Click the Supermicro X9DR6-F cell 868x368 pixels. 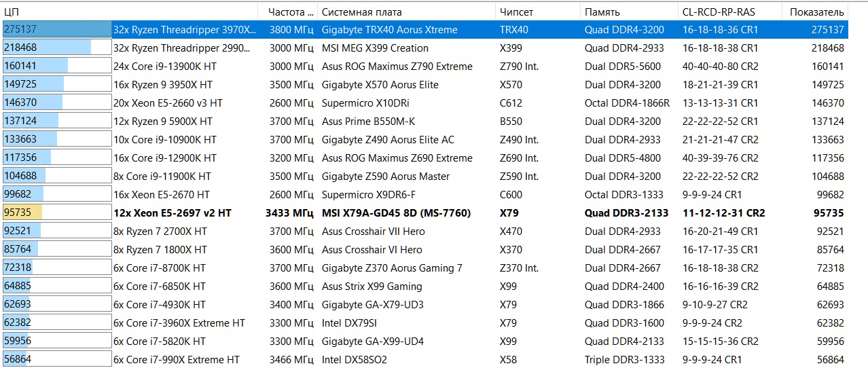(369, 195)
